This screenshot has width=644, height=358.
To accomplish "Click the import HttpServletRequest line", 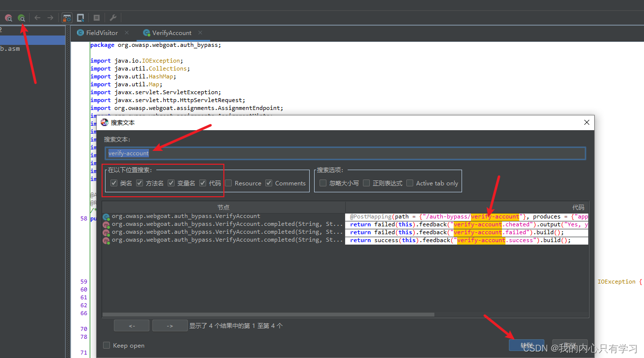I will pyautogui.click(x=168, y=100).
